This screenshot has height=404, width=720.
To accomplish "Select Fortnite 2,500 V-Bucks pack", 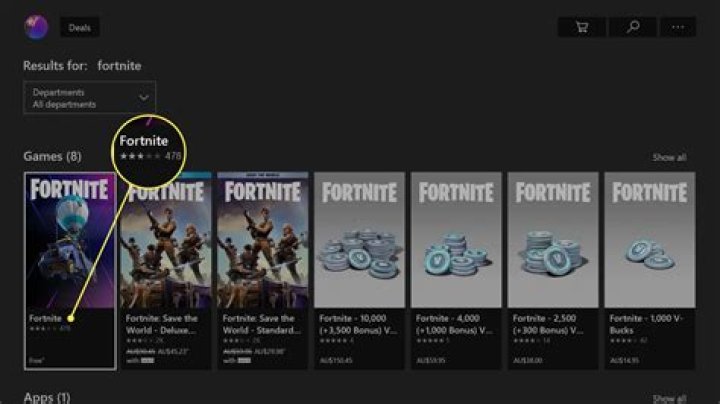I will pos(553,271).
